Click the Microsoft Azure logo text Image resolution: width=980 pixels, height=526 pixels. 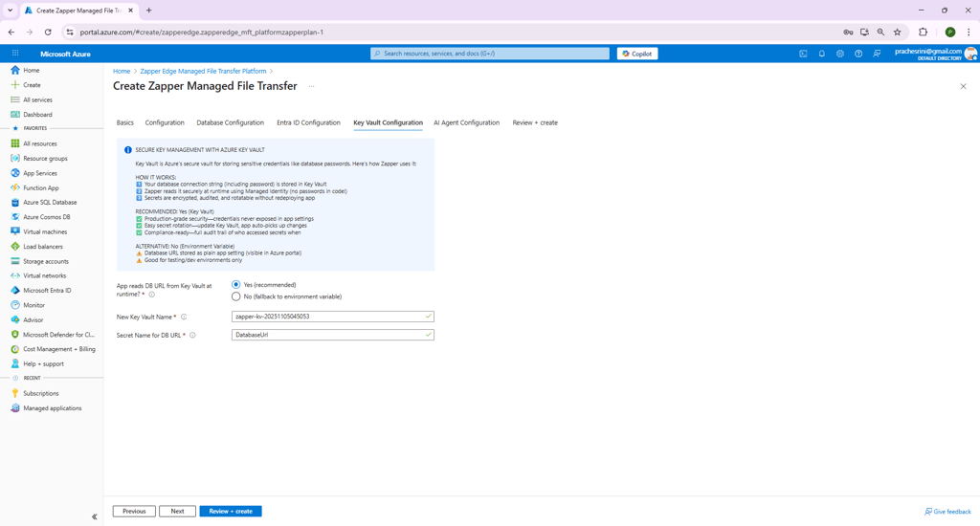65,54
